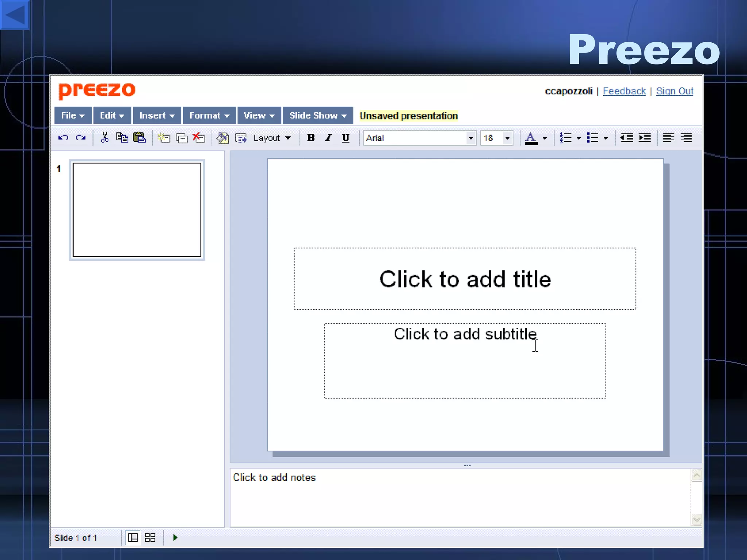Start slide show with green play icon
The image size is (747, 560).
(175, 538)
